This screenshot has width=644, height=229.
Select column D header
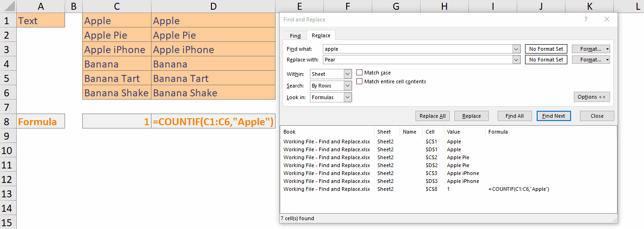pyautogui.click(x=213, y=6)
